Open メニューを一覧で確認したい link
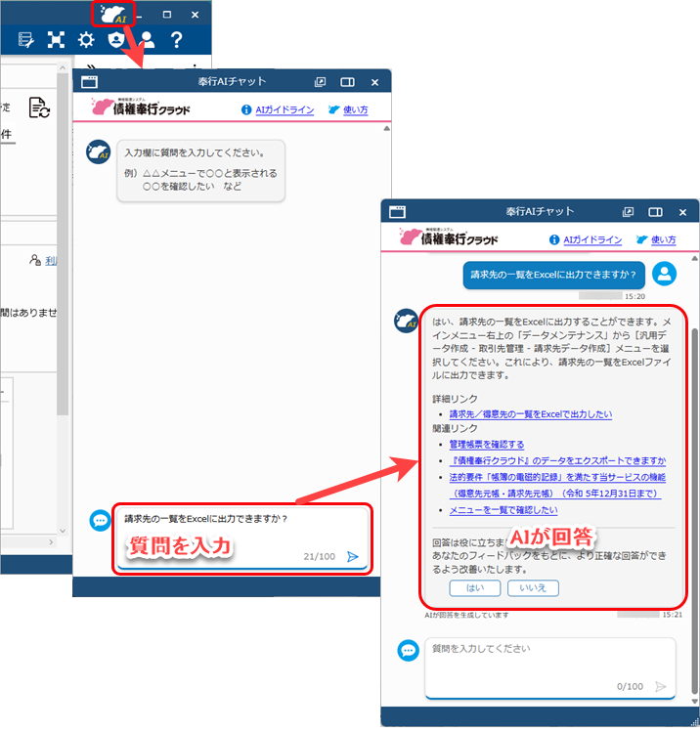The height and width of the screenshot is (732, 700). pyautogui.click(x=503, y=510)
